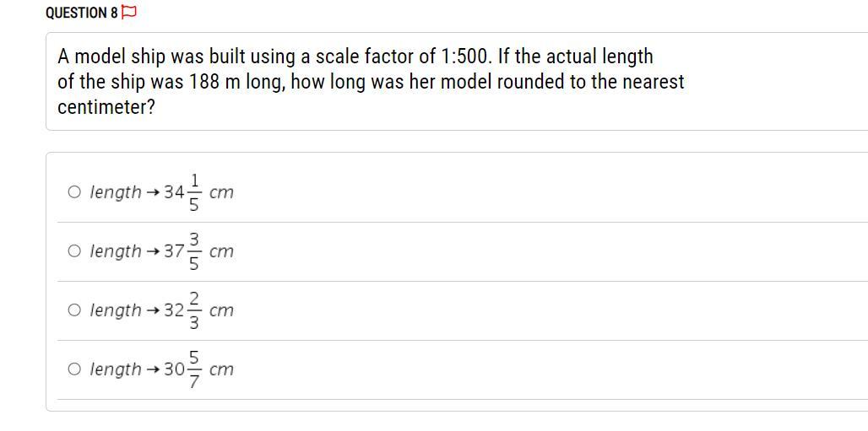The width and height of the screenshot is (868, 431).
Task: Click the 1/5 fraction in the first answer
Action: (x=195, y=192)
